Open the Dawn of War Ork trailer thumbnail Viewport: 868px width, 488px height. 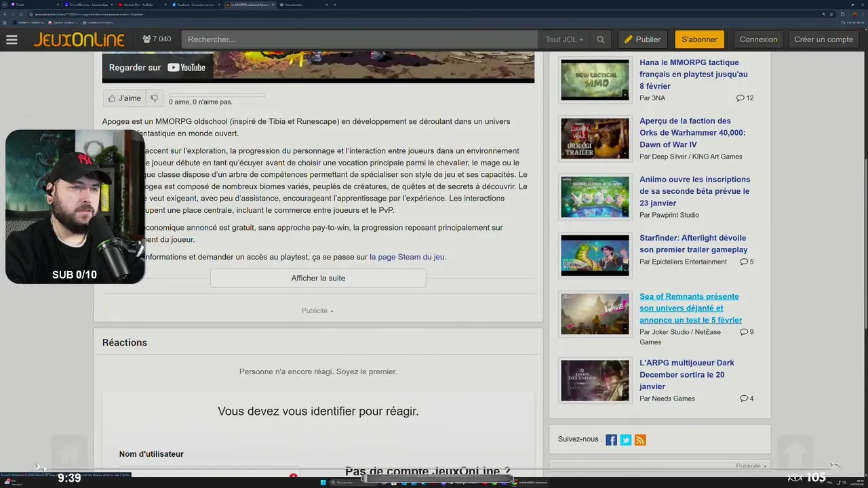pos(595,138)
